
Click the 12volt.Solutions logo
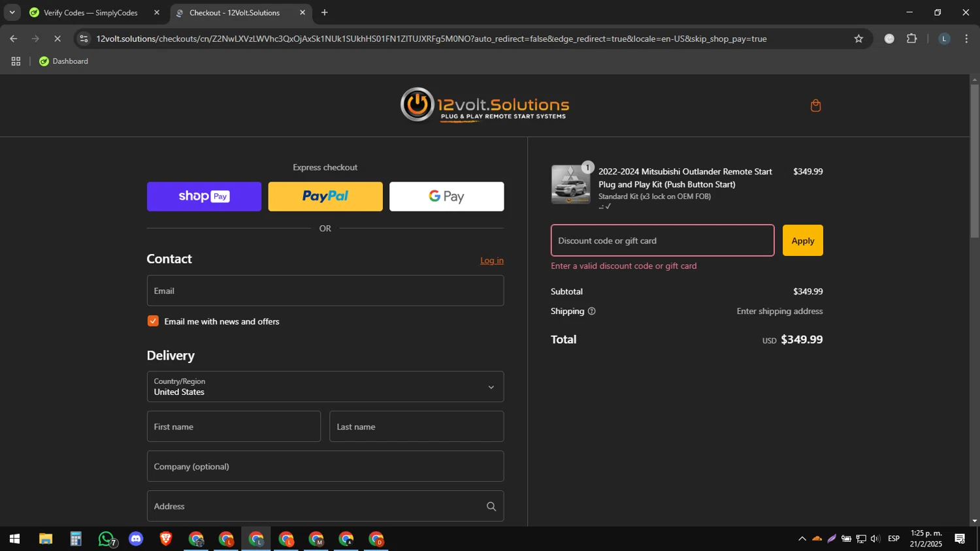[485, 105]
